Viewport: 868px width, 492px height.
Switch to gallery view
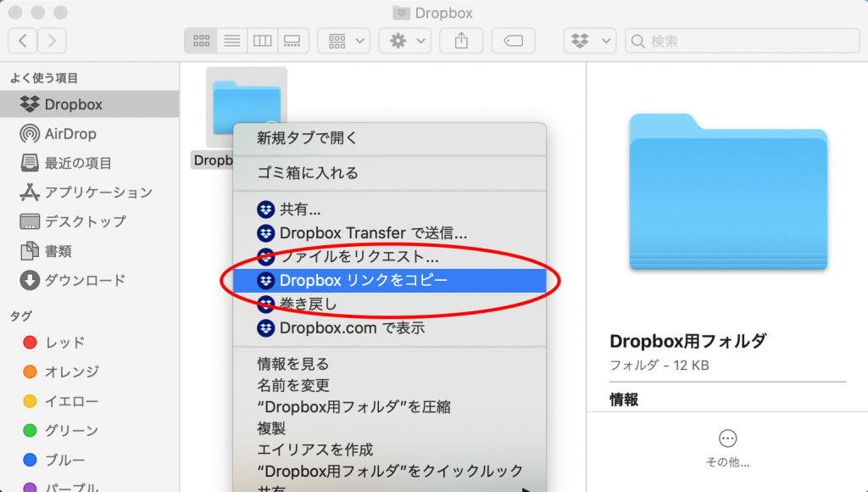click(292, 41)
